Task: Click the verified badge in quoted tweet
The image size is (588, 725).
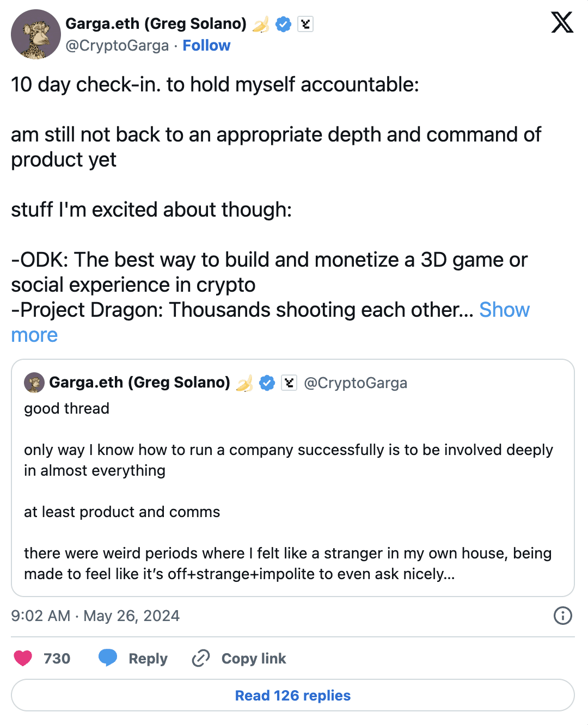Action: coord(267,383)
